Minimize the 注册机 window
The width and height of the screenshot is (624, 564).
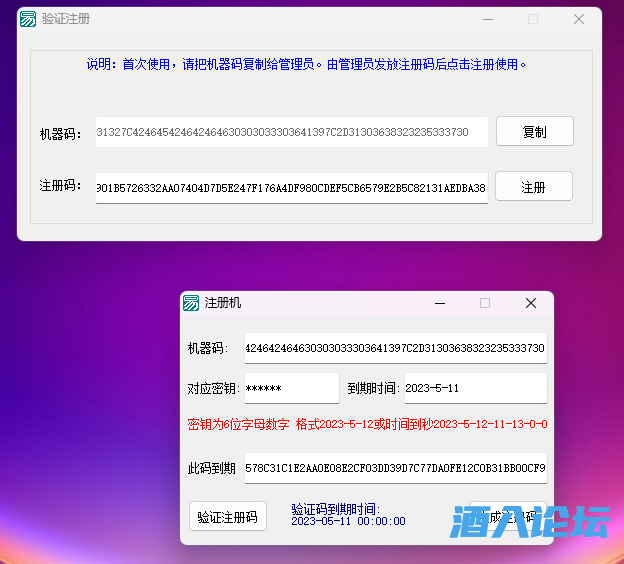(x=439, y=303)
